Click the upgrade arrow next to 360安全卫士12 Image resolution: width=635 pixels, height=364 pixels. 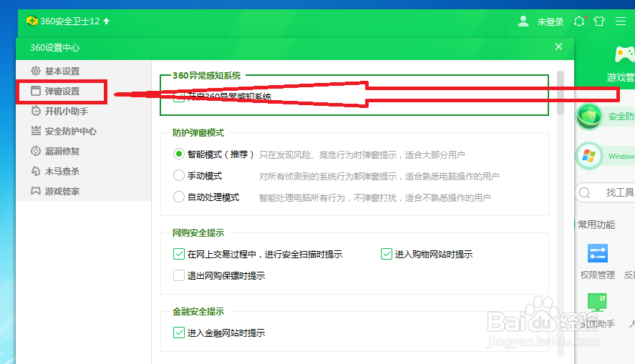pos(107,21)
